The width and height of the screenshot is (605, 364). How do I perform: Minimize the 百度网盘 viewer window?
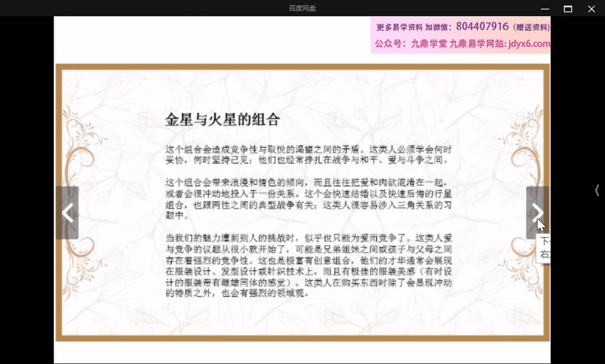544,8
